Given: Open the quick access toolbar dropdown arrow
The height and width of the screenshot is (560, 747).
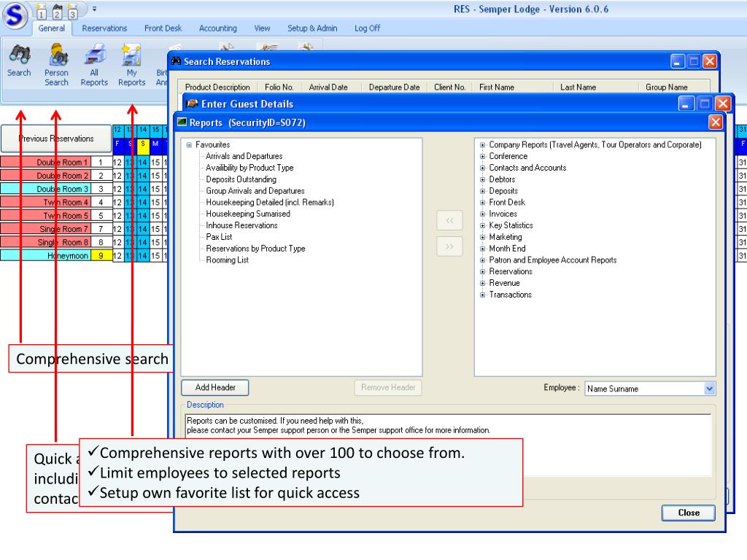Looking at the screenshot, I should point(94,9).
